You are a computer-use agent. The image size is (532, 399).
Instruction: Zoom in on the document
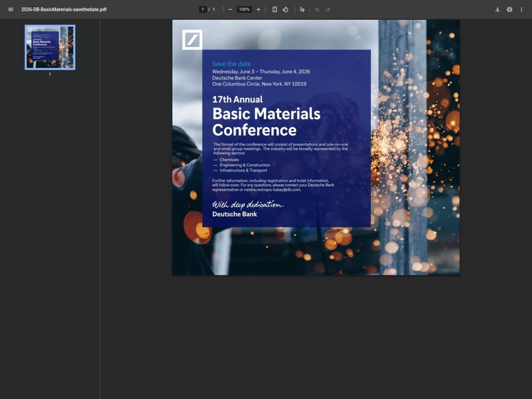click(258, 9)
